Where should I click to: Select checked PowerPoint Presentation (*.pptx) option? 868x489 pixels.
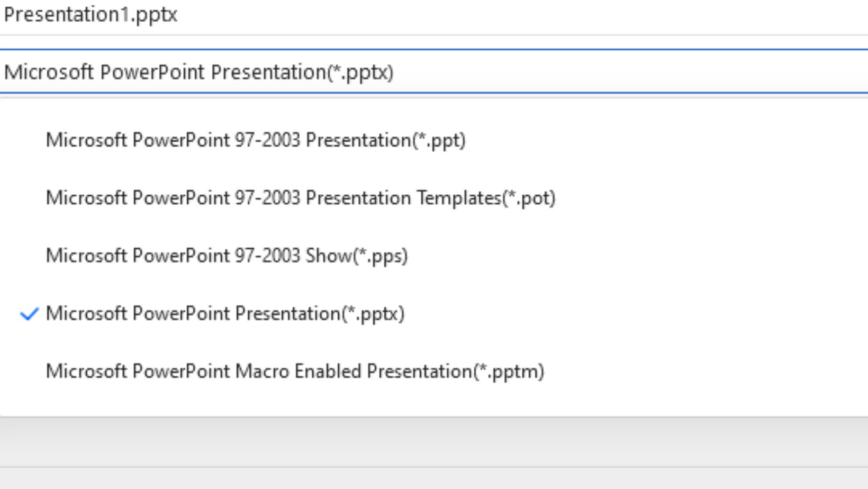(434, 313)
